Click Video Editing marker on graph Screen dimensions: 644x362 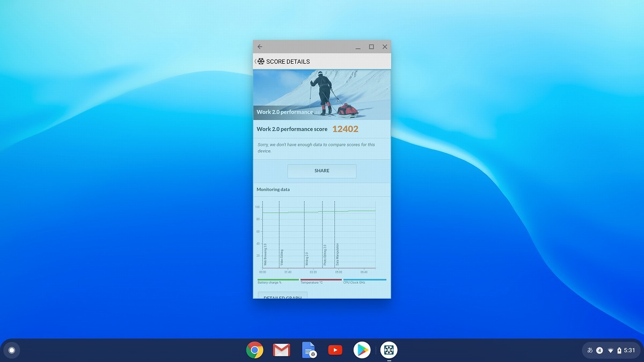coord(282,257)
